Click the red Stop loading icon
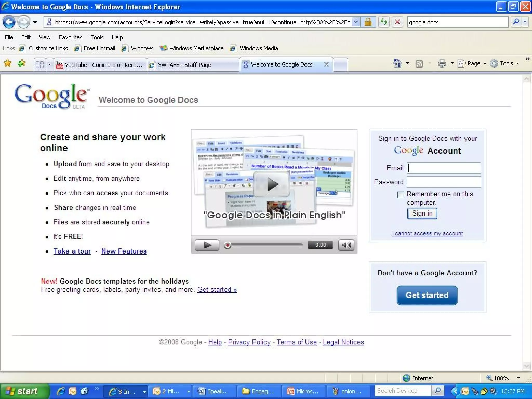This screenshot has height=399, width=532. 397,22
